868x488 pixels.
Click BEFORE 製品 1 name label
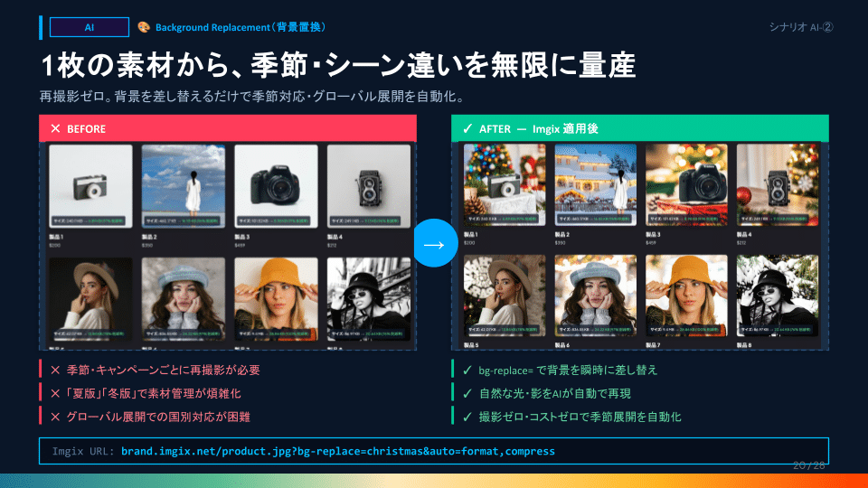(56, 237)
